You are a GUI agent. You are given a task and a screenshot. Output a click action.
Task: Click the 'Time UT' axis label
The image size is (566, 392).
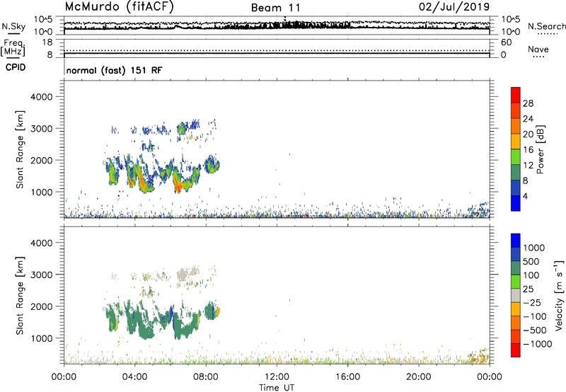(x=277, y=388)
